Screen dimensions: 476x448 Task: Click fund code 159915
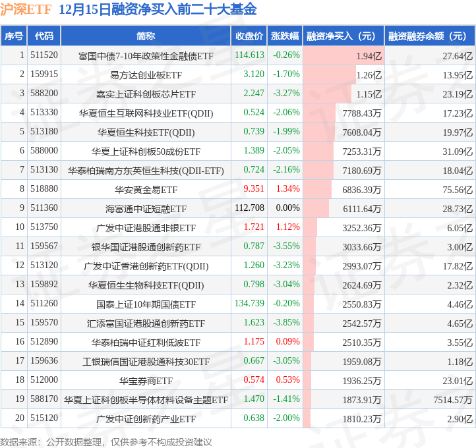pyautogui.click(x=44, y=74)
